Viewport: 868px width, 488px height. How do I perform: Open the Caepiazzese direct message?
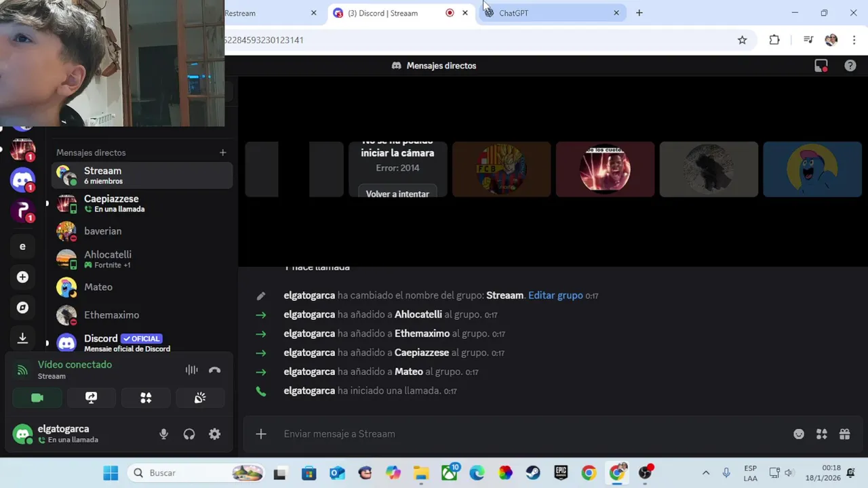point(142,203)
